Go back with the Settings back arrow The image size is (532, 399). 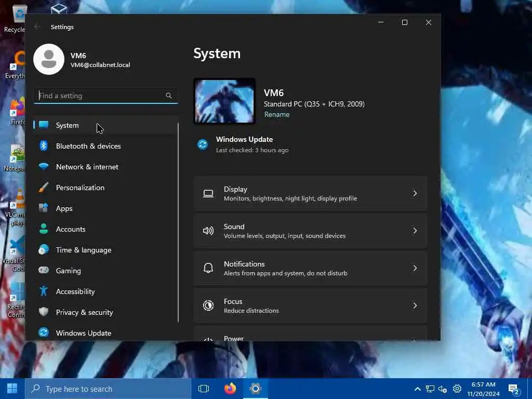click(37, 26)
